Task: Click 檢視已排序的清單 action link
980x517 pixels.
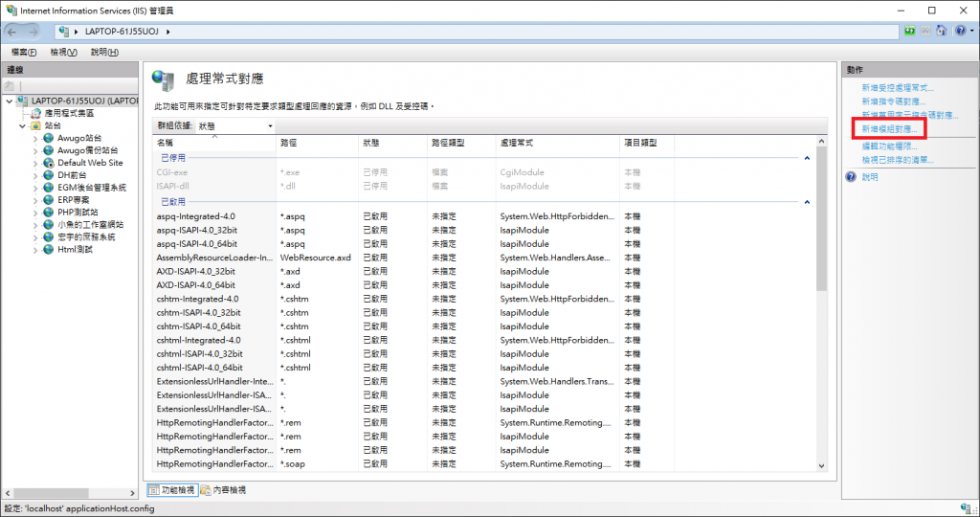Action: point(898,160)
